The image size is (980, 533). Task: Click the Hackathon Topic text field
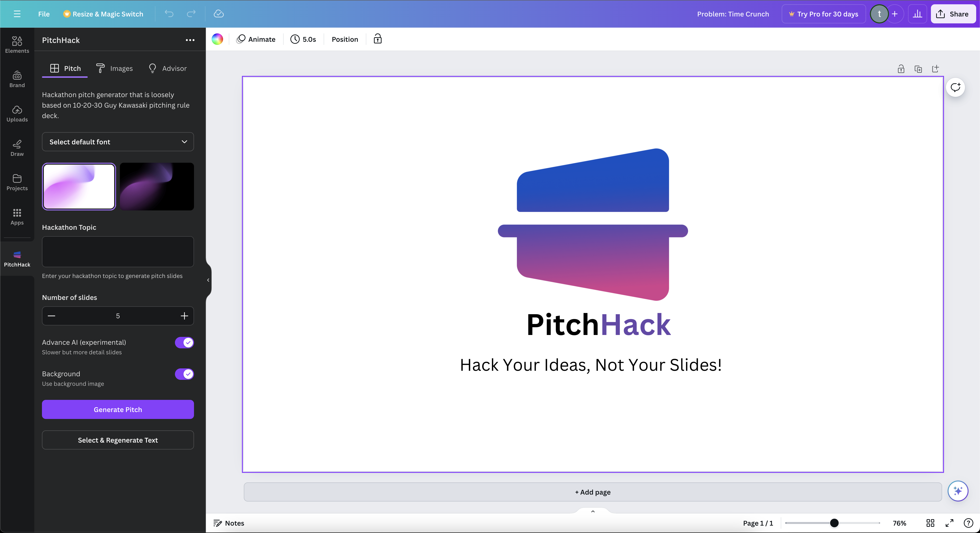(x=118, y=251)
